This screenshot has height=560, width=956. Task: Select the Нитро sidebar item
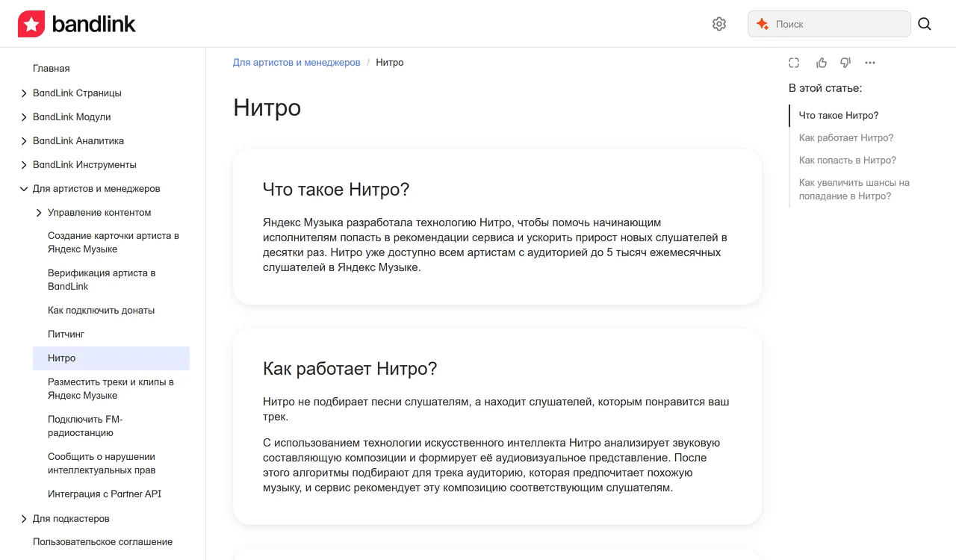coord(111,358)
